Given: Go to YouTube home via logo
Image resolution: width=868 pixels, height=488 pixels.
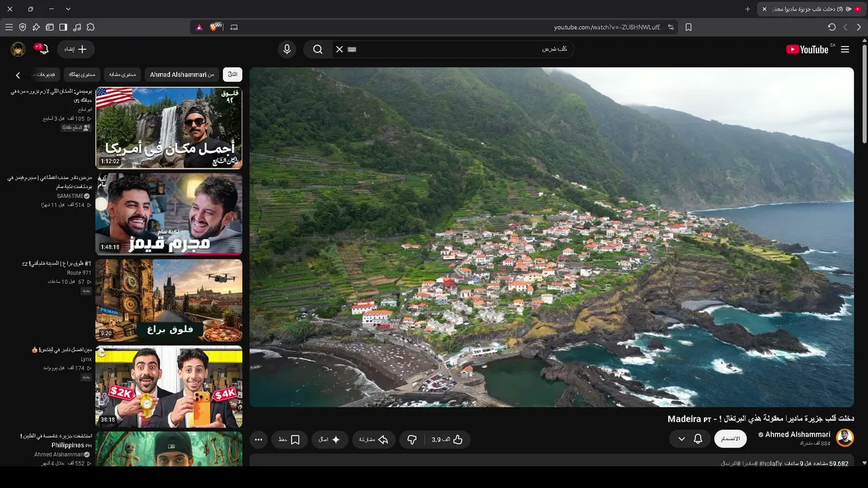Looking at the screenshot, I should point(807,49).
